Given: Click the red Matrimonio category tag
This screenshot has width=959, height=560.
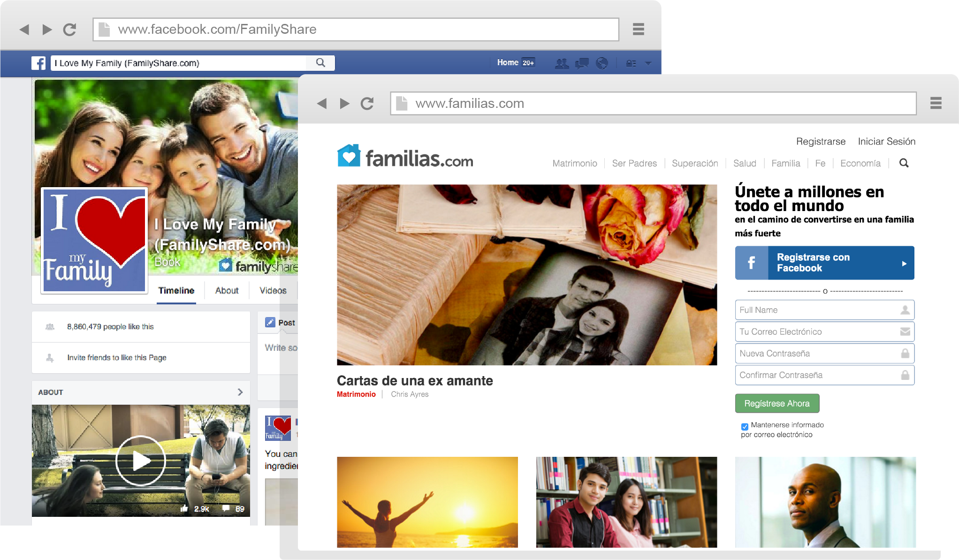Looking at the screenshot, I should pyautogui.click(x=356, y=394).
